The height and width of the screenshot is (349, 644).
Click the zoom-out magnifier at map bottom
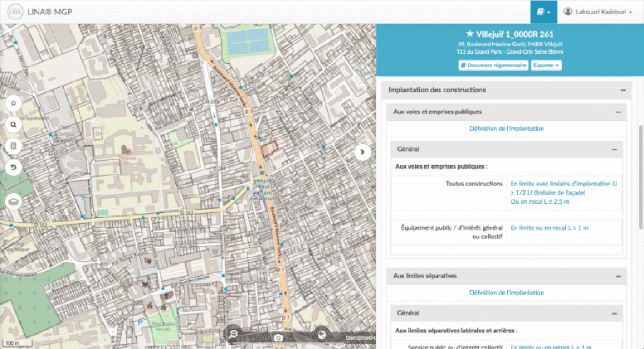(233, 335)
